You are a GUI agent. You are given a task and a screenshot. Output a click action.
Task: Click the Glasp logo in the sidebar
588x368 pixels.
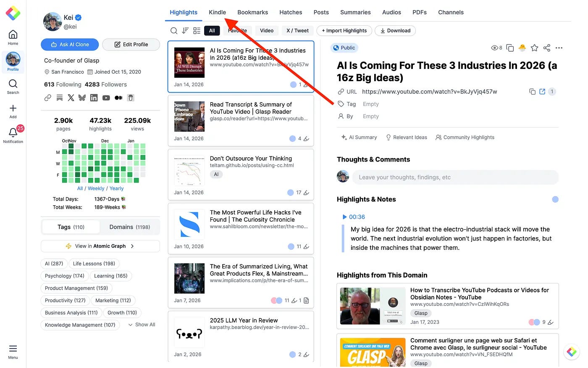13,13
